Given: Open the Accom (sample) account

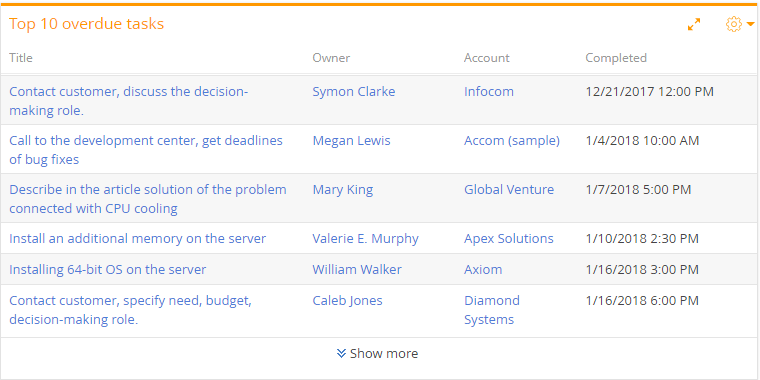Looking at the screenshot, I should [x=512, y=141].
